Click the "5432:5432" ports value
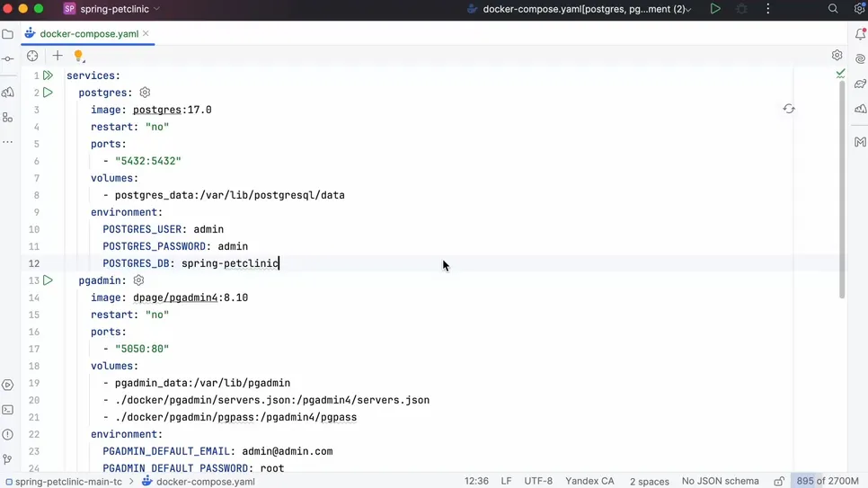The height and width of the screenshot is (488, 868). [x=147, y=161]
